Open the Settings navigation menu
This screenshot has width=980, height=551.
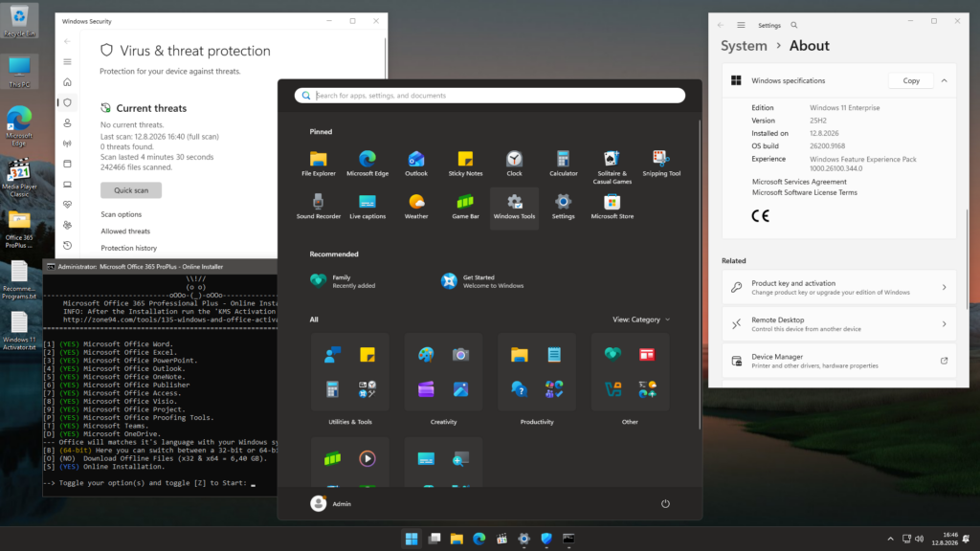point(741,25)
